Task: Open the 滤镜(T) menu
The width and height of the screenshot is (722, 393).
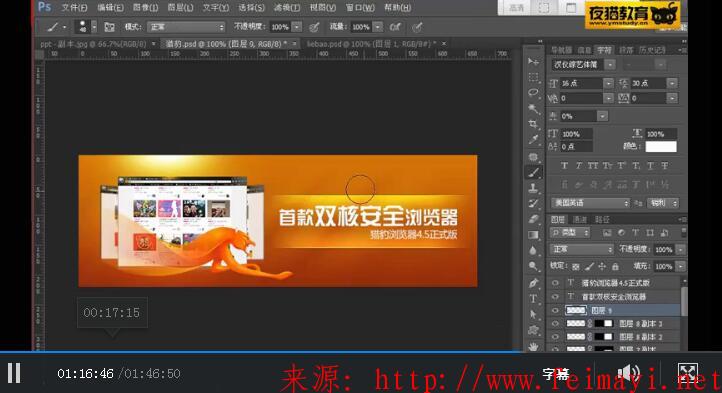Action: point(287,8)
